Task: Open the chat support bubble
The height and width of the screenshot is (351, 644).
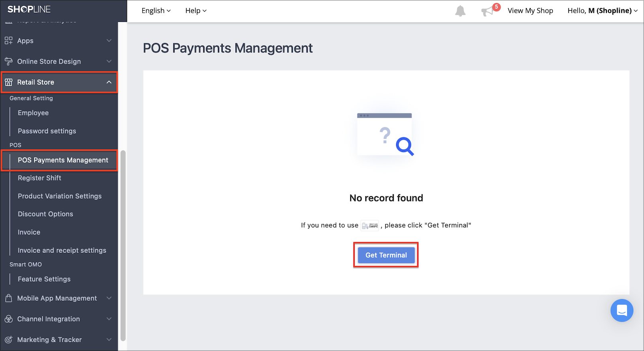Action: pyautogui.click(x=622, y=310)
